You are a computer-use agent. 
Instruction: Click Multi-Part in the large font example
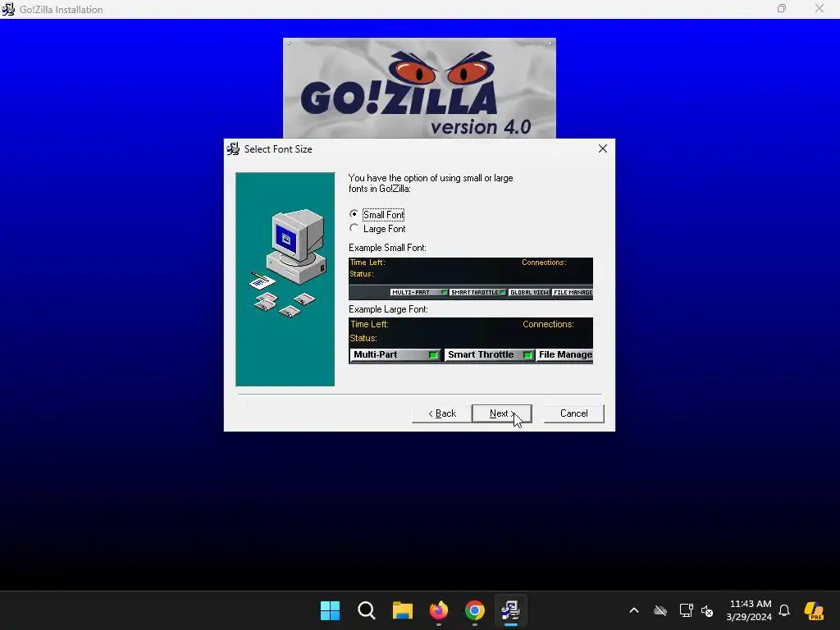click(395, 354)
